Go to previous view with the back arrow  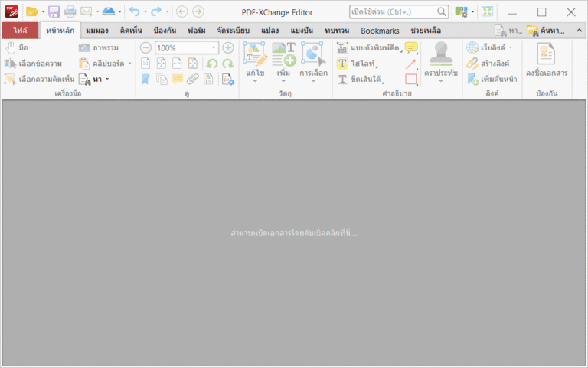pyautogui.click(x=182, y=12)
